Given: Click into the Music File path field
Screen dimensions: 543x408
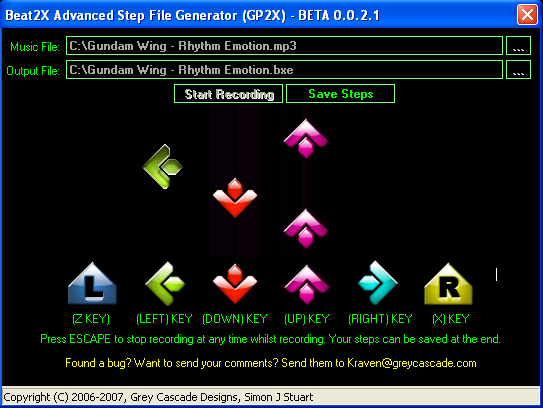Looking at the screenshot, I should pyautogui.click(x=284, y=46).
